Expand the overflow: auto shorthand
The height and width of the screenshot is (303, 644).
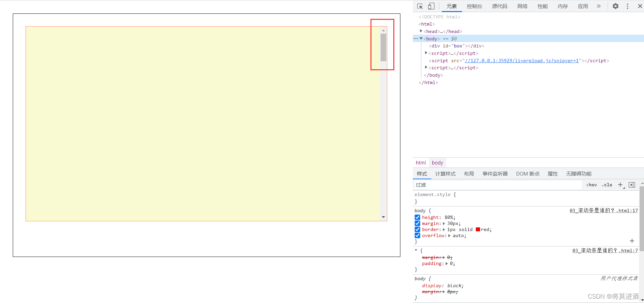pyautogui.click(x=450, y=236)
